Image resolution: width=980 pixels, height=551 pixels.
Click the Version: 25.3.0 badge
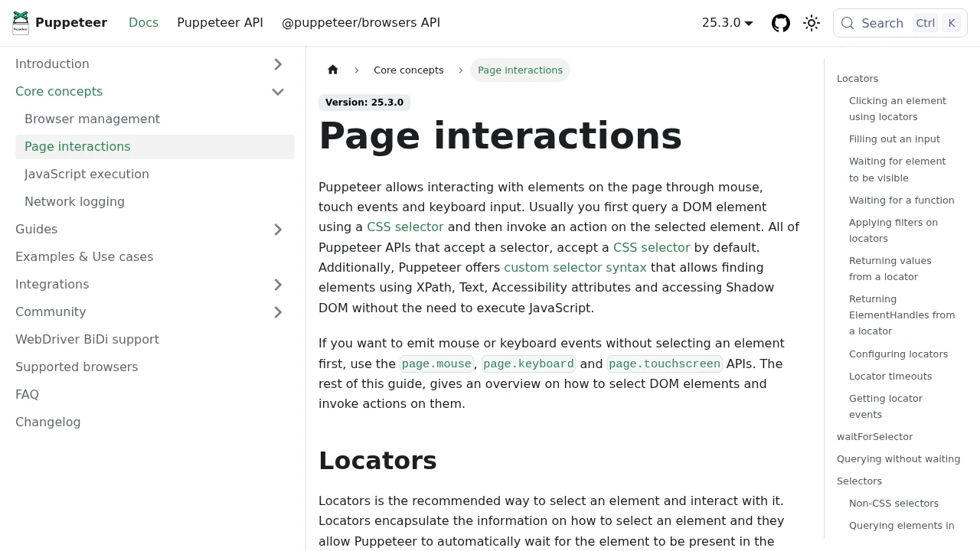pyautogui.click(x=364, y=103)
